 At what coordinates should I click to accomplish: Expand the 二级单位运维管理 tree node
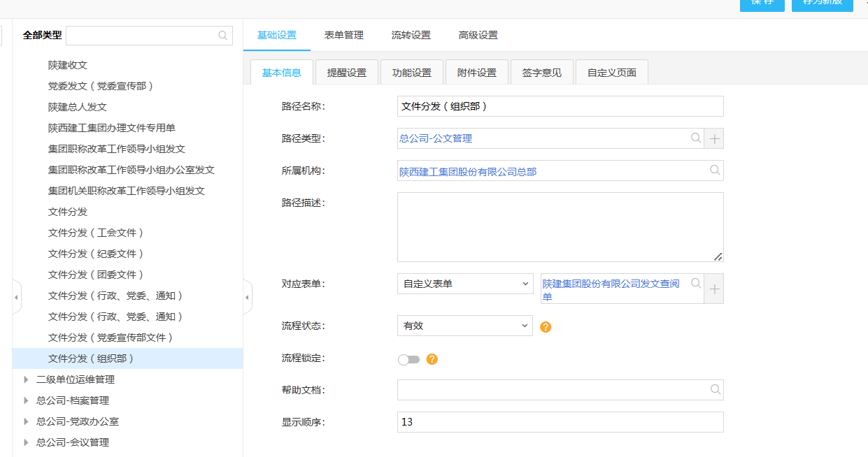(27, 379)
